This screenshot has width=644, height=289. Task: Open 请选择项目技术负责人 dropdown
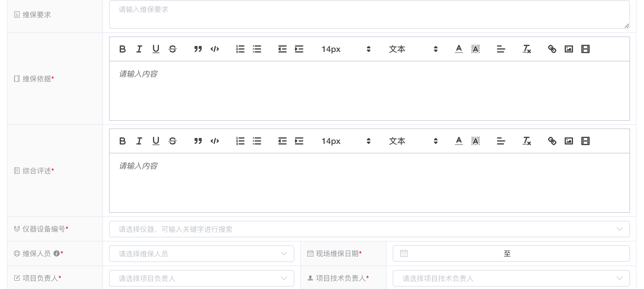point(511,278)
